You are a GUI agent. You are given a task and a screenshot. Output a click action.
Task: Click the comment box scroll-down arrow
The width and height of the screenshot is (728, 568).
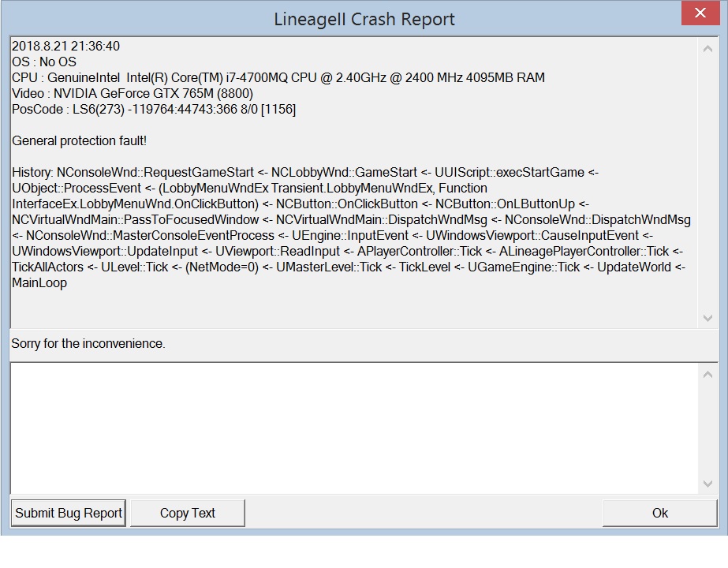(707, 484)
